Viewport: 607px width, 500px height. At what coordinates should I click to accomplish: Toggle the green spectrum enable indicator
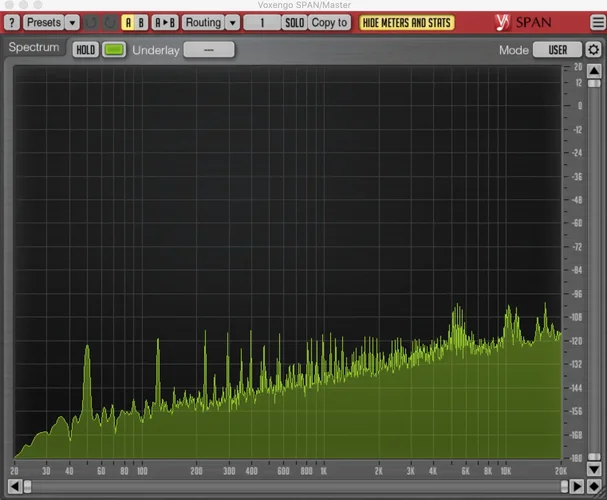coord(114,49)
